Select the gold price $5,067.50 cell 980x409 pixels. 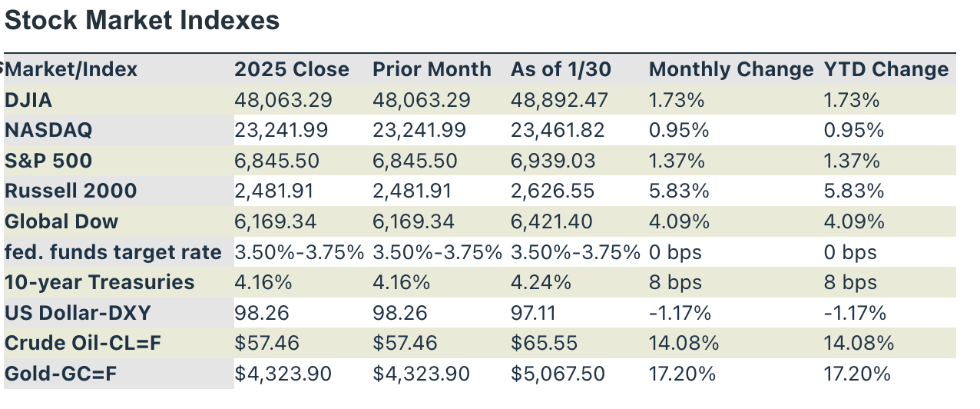(x=558, y=374)
